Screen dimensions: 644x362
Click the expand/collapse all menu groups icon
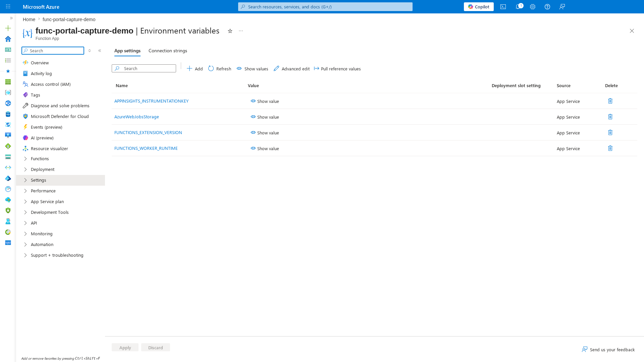pos(90,51)
